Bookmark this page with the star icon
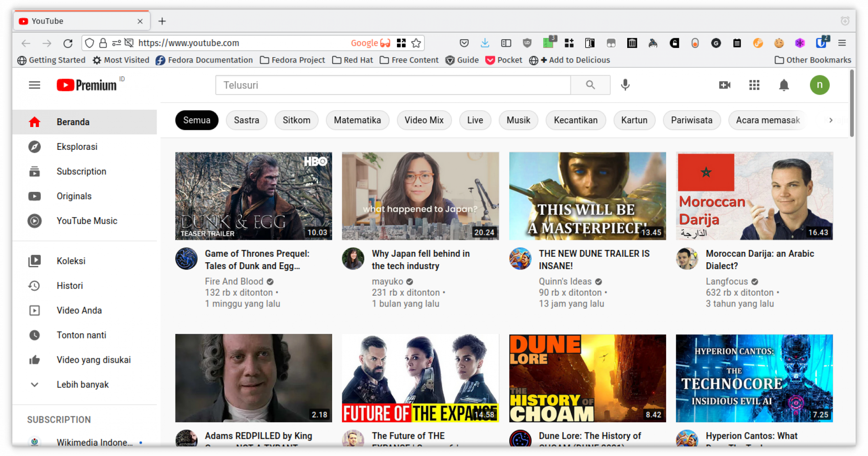Image resolution: width=868 pixels, height=456 pixels. coord(416,43)
